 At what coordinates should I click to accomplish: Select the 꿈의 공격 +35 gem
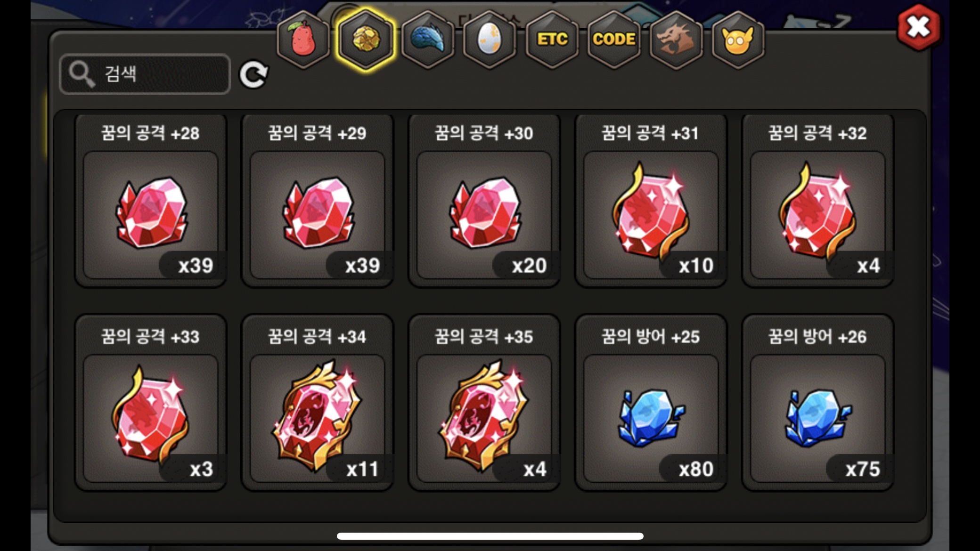[x=484, y=403]
